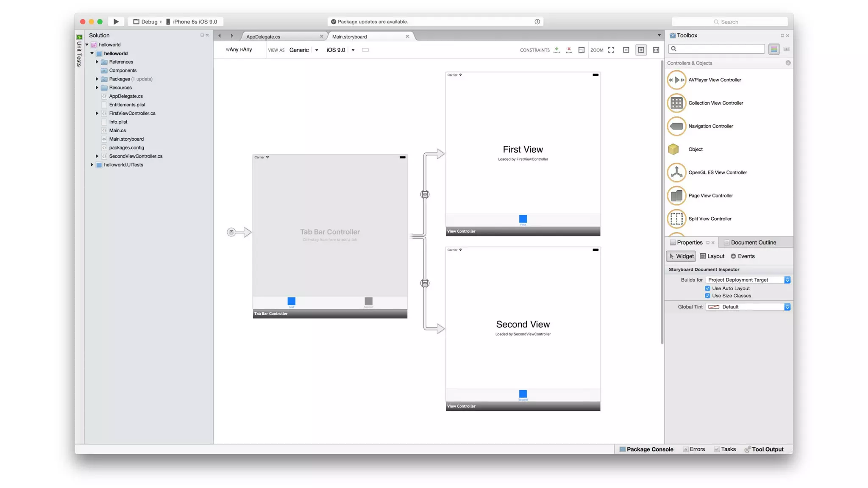868x488 pixels.
Task: Open the Document Outline tab
Action: point(753,242)
